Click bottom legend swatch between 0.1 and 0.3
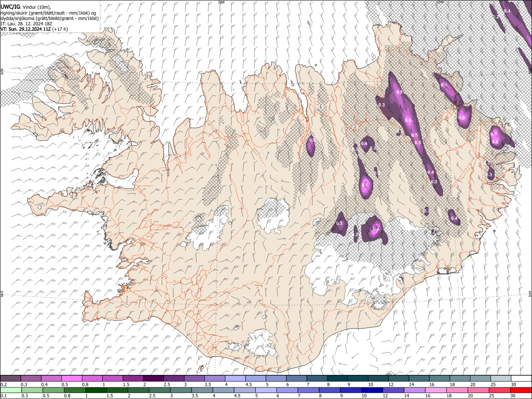The width and height of the screenshot is (532, 399). pos(11,390)
